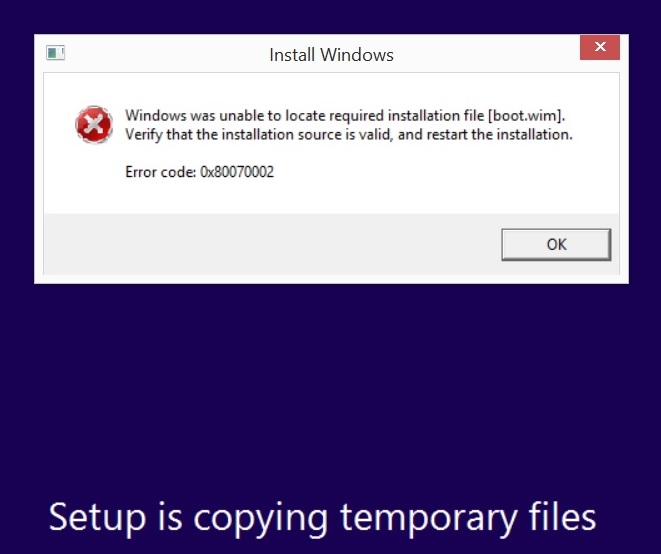Click "Verify that the installation source" message line

[349, 134]
